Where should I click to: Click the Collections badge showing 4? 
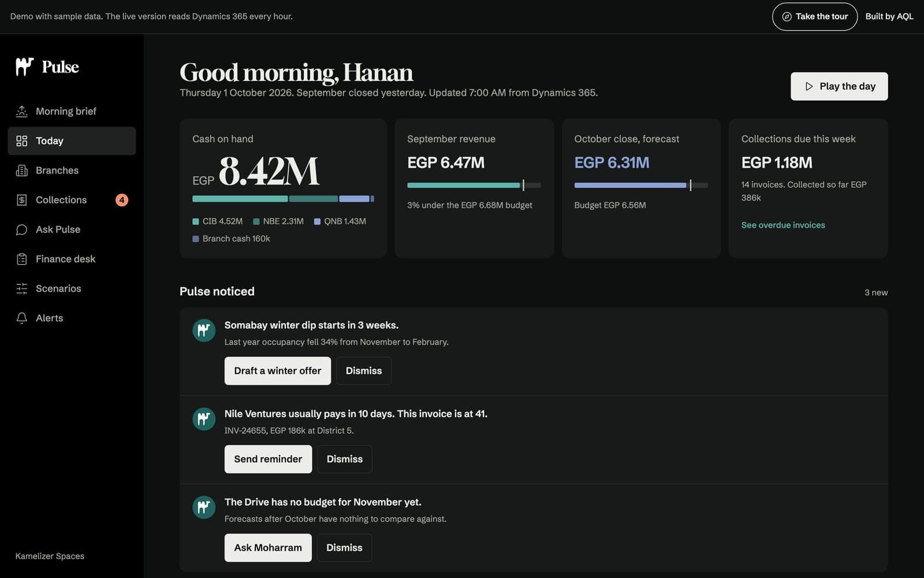click(x=122, y=200)
